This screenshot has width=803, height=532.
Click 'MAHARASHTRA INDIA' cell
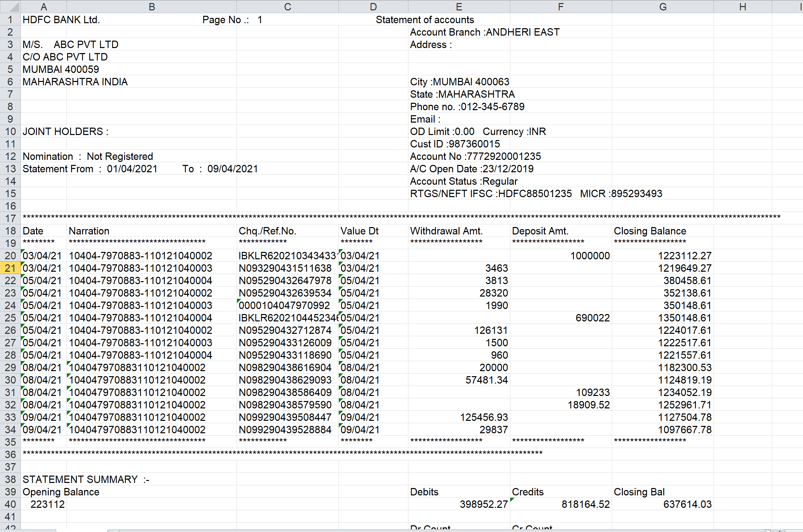pos(75,82)
